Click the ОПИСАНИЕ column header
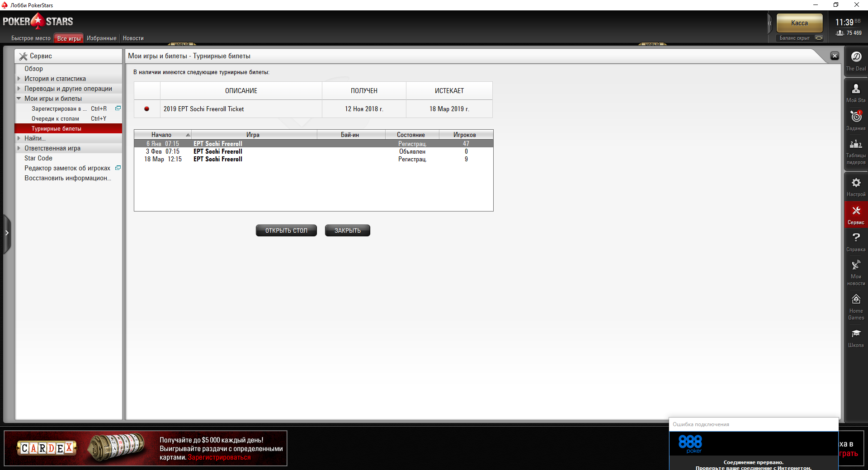Screen dimensions: 868x470 click(x=241, y=91)
